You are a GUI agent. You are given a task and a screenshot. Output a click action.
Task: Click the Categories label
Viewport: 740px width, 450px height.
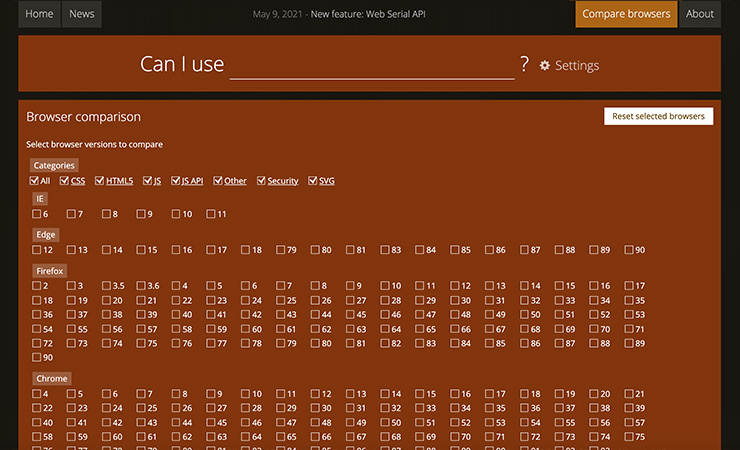(54, 165)
